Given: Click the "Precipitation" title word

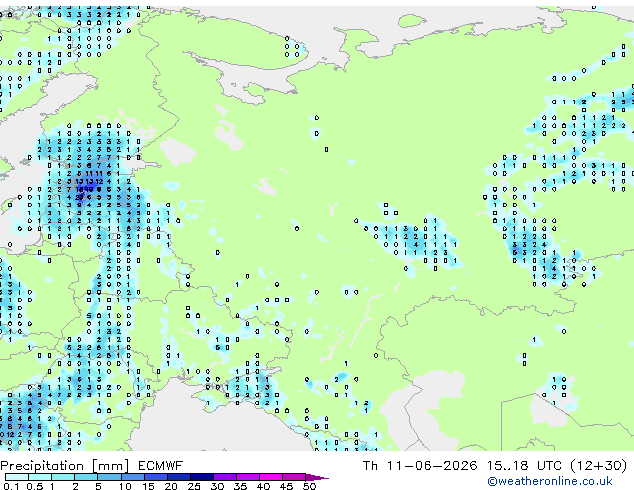Looking at the screenshot, I should coord(42,466).
